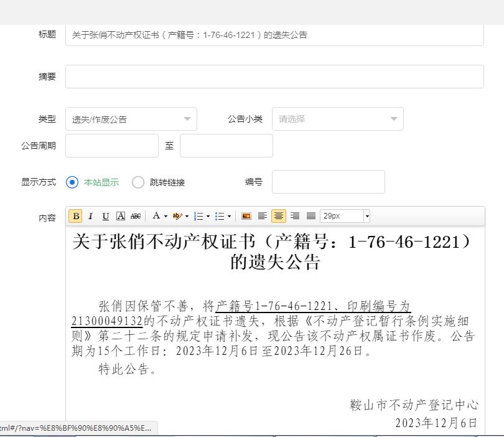Click the empty 摘要 summary field

click(x=274, y=77)
